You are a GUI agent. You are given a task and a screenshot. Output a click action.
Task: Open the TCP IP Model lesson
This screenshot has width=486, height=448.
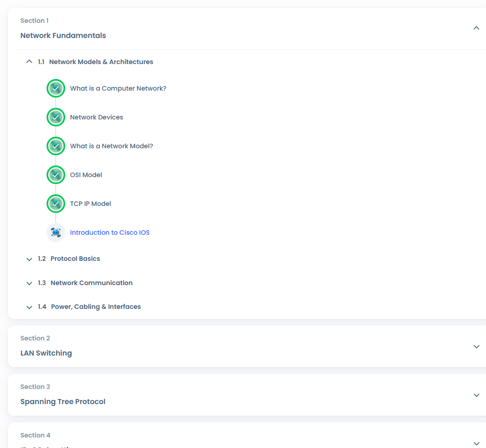pyautogui.click(x=91, y=204)
